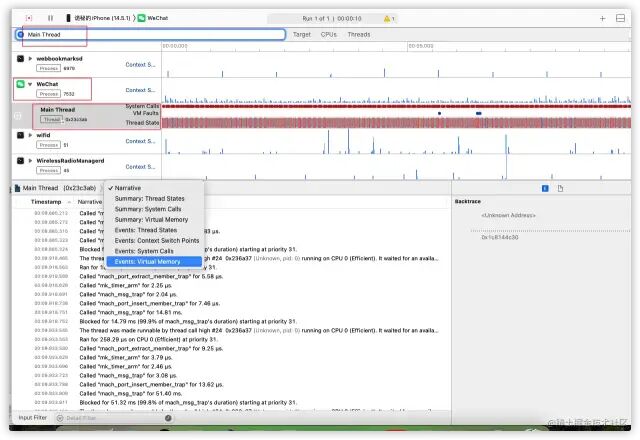
Task: Toggle the detail pane layout icon
Action: pos(620,18)
